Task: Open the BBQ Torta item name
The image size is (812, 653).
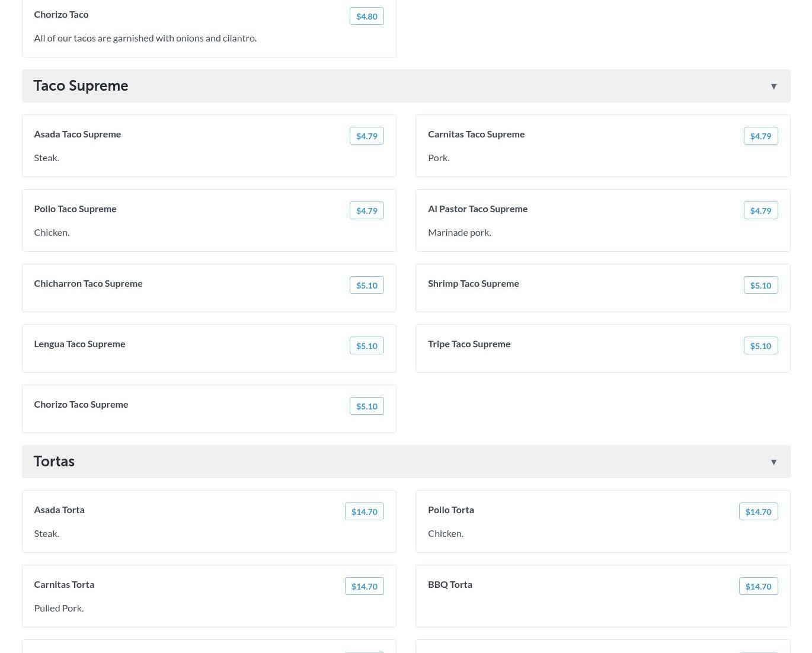Action: [x=450, y=584]
